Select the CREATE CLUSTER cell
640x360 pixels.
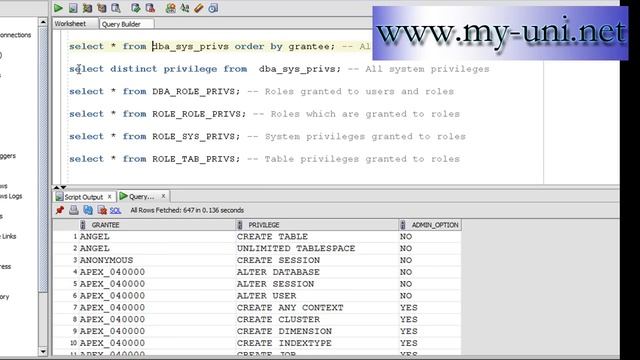click(x=317, y=320)
